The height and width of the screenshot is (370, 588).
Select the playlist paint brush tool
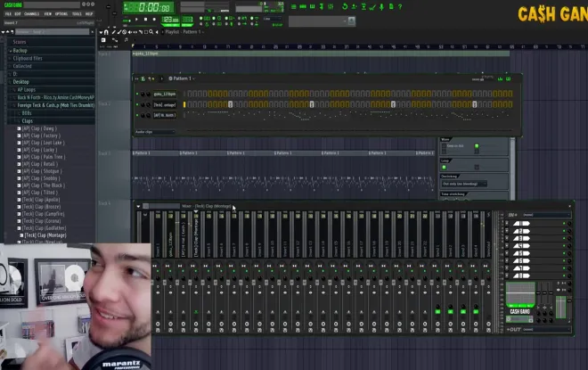click(118, 32)
